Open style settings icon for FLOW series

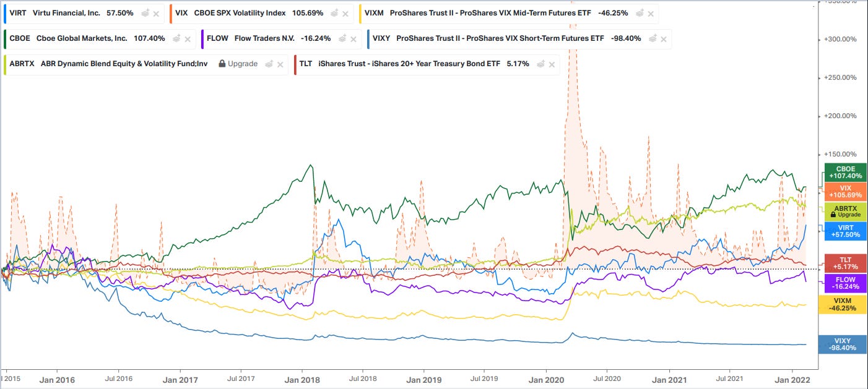click(342, 38)
